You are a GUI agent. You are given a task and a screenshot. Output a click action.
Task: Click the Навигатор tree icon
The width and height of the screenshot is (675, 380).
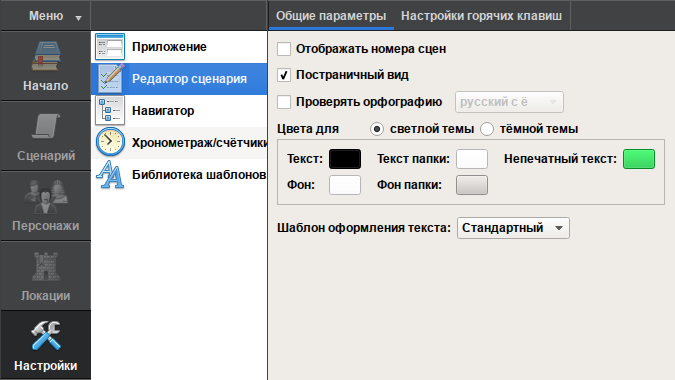click(x=110, y=111)
